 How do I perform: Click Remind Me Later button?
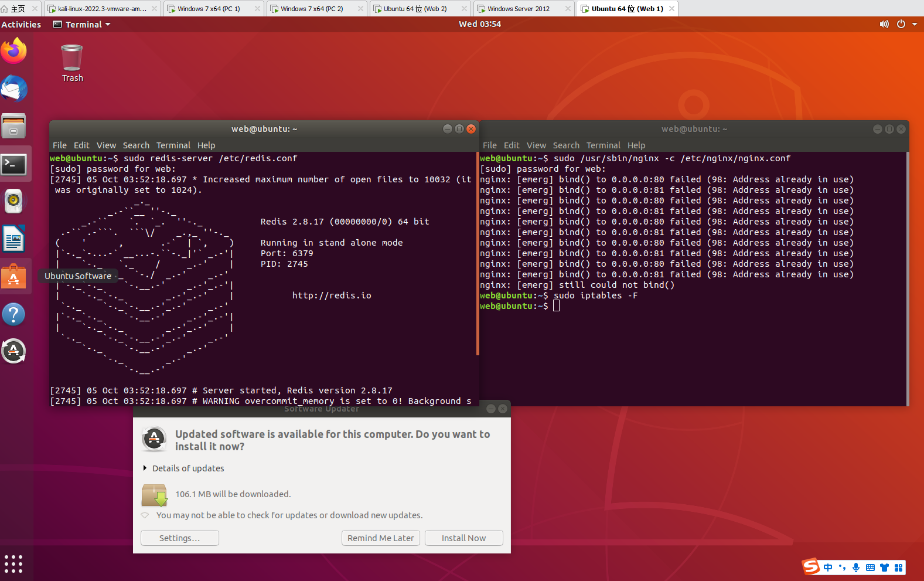tap(381, 538)
